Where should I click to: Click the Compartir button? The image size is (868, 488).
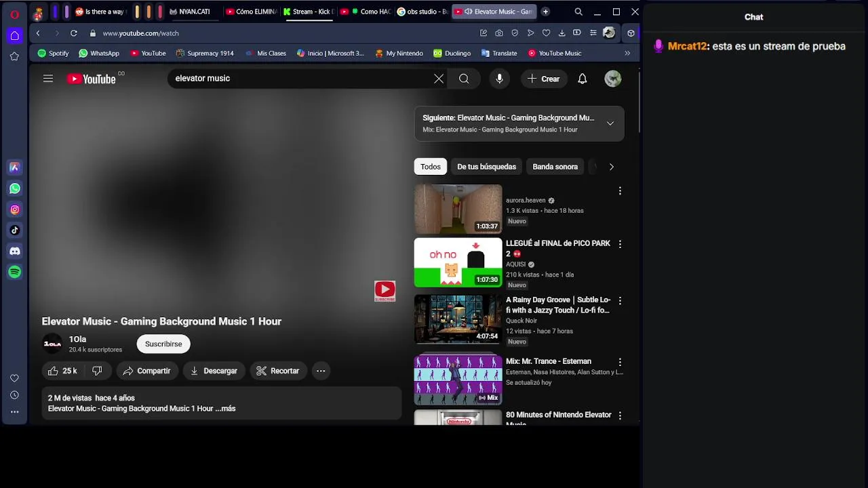(x=146, y=371)
